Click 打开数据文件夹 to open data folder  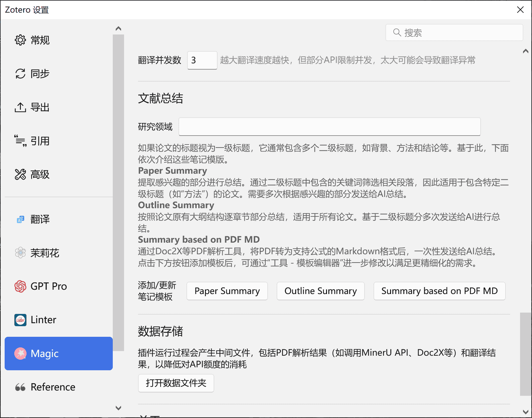[176, 383]
